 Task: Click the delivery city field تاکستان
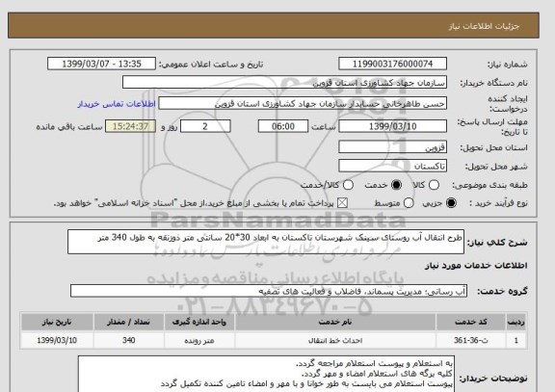pyautogui.click(x=392, y=166)
